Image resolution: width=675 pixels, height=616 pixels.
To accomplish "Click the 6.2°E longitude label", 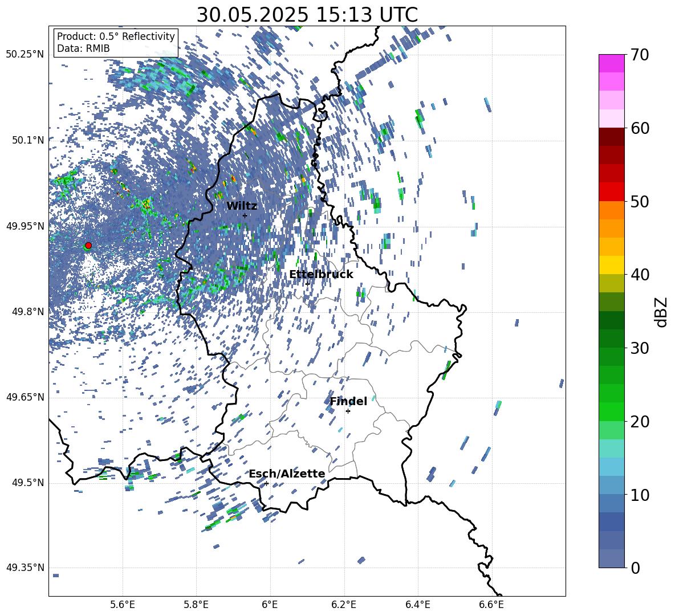I will pos(344,605).
